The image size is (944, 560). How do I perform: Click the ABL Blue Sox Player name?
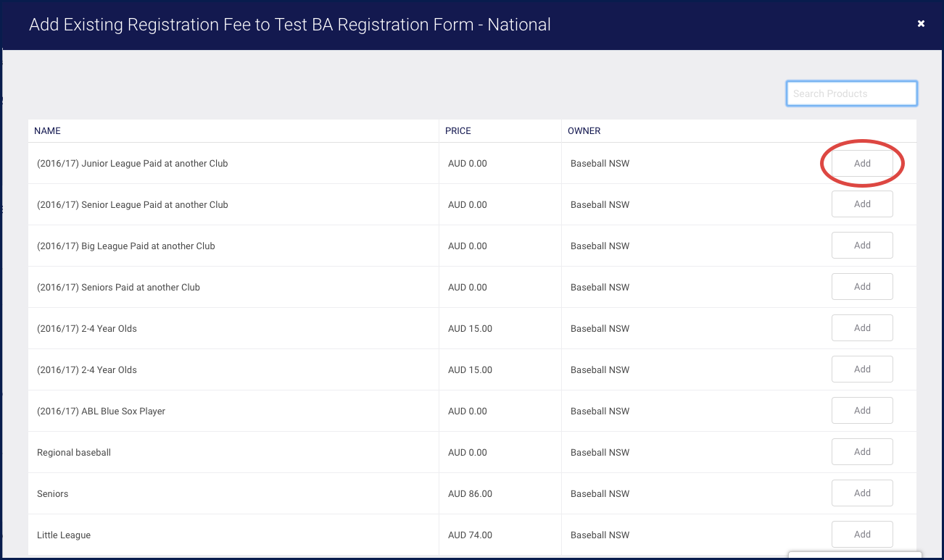pos(101,411)
